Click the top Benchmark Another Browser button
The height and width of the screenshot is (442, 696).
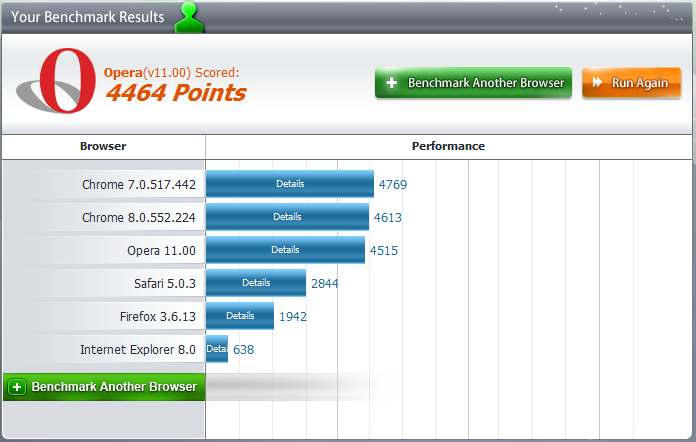(473, 83)
